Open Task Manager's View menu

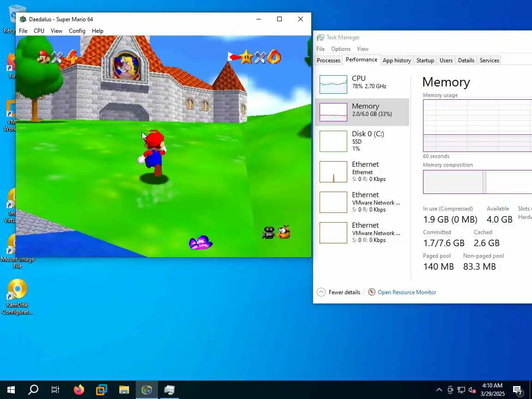coord(363,49)
